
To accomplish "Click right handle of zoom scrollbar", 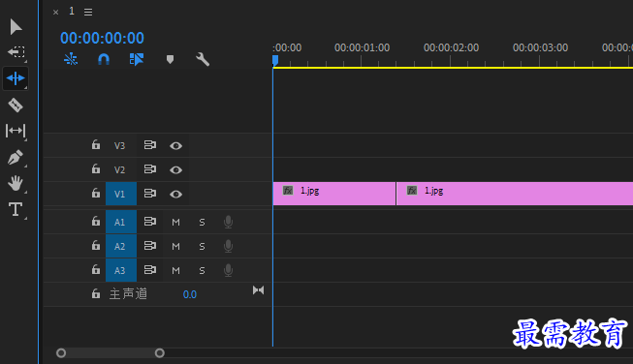I will point(159,353).
